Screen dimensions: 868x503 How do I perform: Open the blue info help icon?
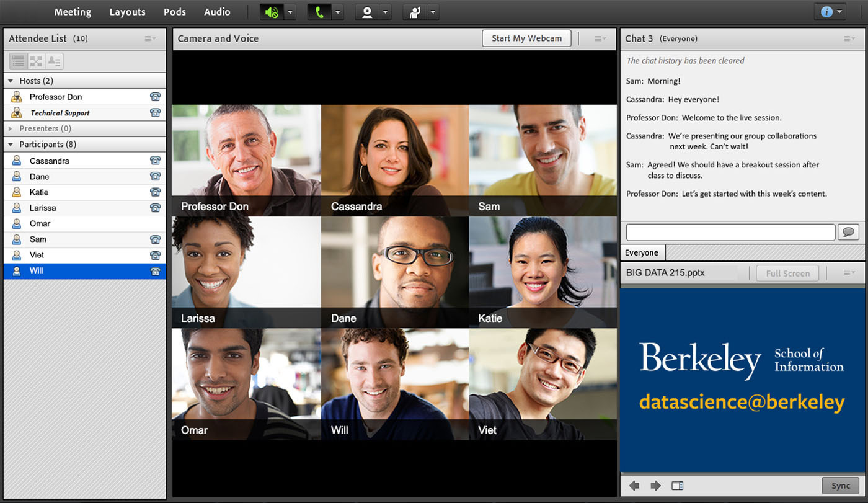coord(826,12)
